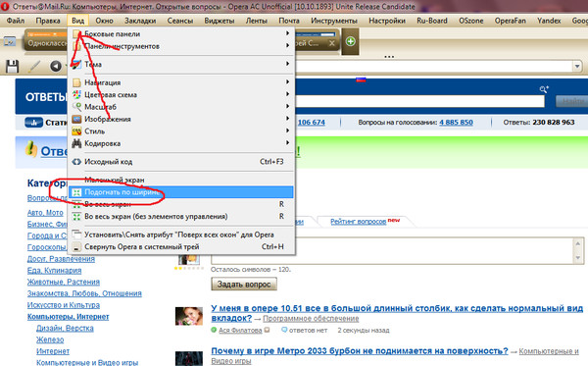
Task: Expand the Стиль submenu
Action: tap(287, 131)
